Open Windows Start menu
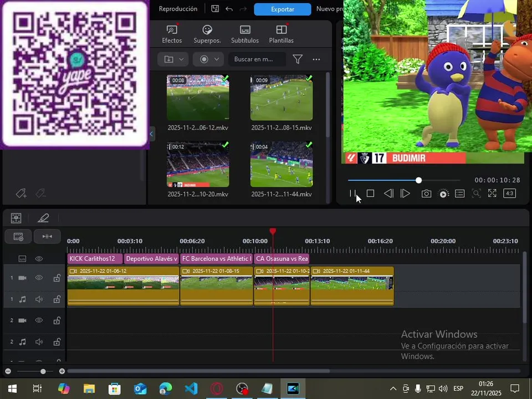Viewport: 532px width, 399px height. 13,388
